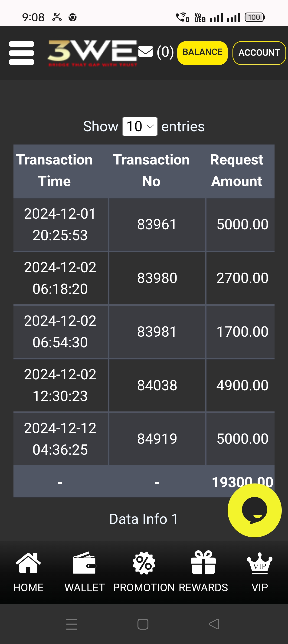Screen dimensions: 288x644
Task: Select transaction number 84038 cell
Action: pos(157,385)
